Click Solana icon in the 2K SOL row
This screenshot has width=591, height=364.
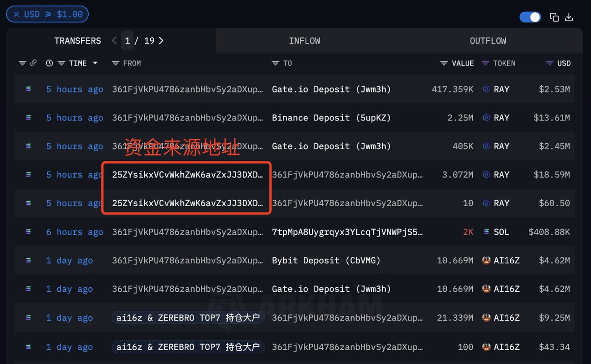click(28, 232)
